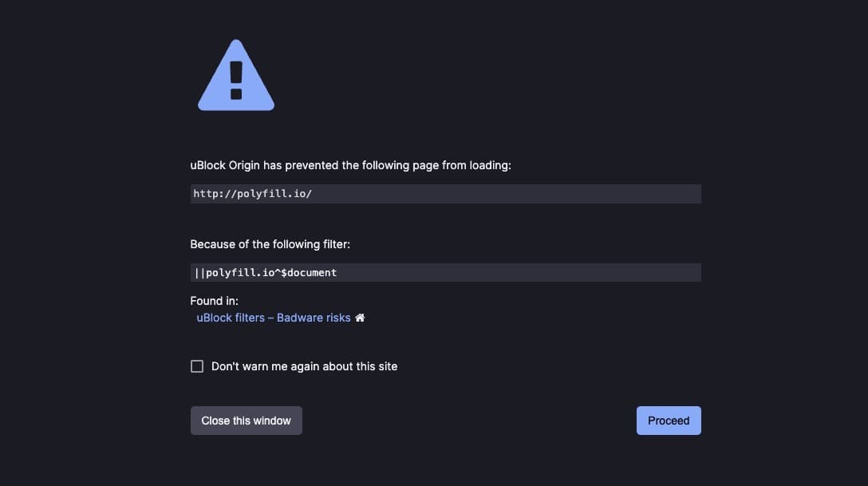
Task: Select the blue caution symbol above the message
Action: [235, 76]
